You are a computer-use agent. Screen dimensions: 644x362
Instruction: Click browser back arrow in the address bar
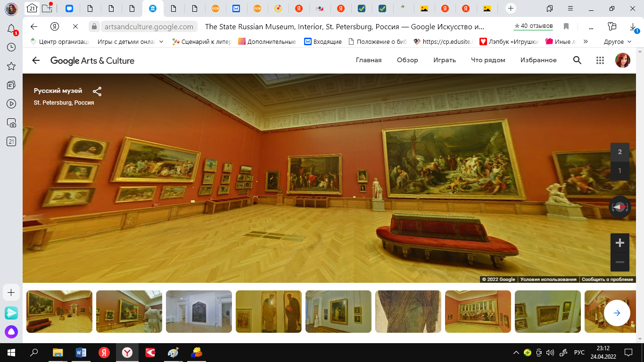(33, 26)
